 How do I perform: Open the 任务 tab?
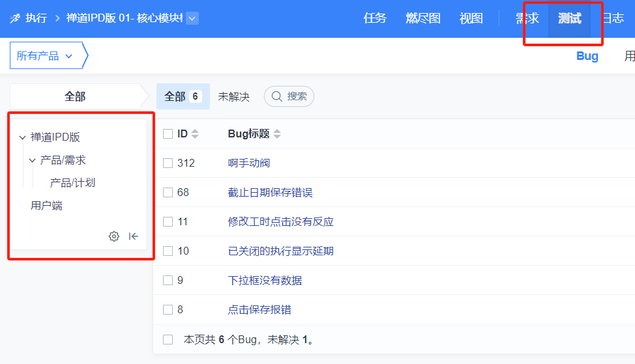click(x=375, y=18)
